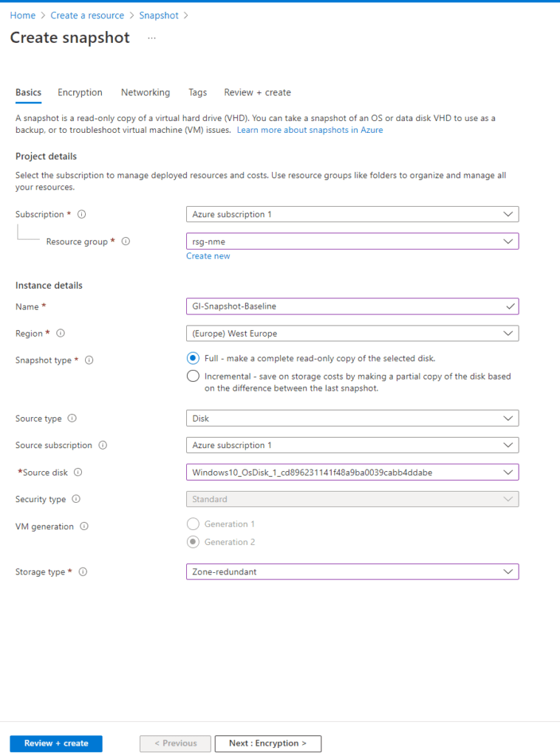The width and height of the screenshot is (560, 756).
Task: Click the Review + create button
Action: click(55, 743)
